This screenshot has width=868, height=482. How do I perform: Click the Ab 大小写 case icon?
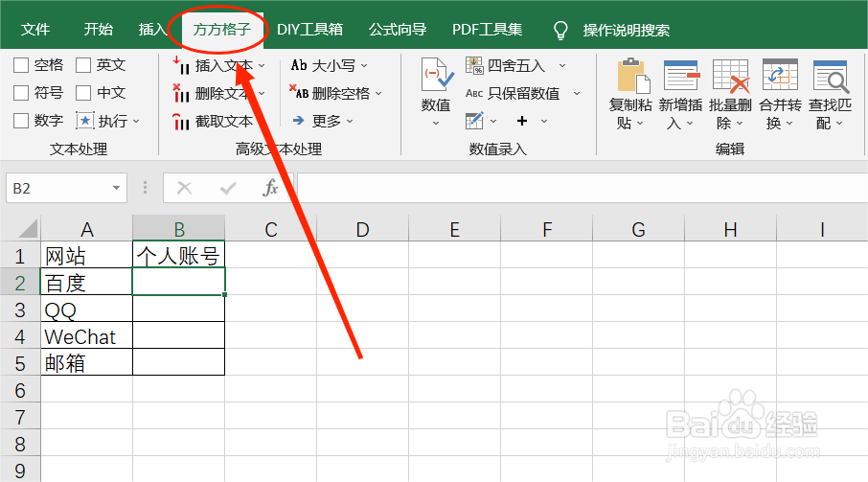coord(299,65)
